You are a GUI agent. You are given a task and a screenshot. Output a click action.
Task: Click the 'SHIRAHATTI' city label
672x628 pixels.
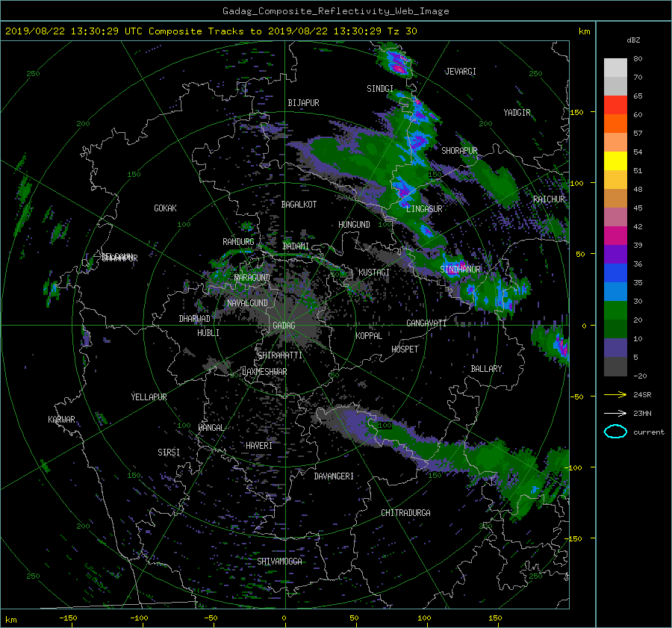(x=280, y=355)
